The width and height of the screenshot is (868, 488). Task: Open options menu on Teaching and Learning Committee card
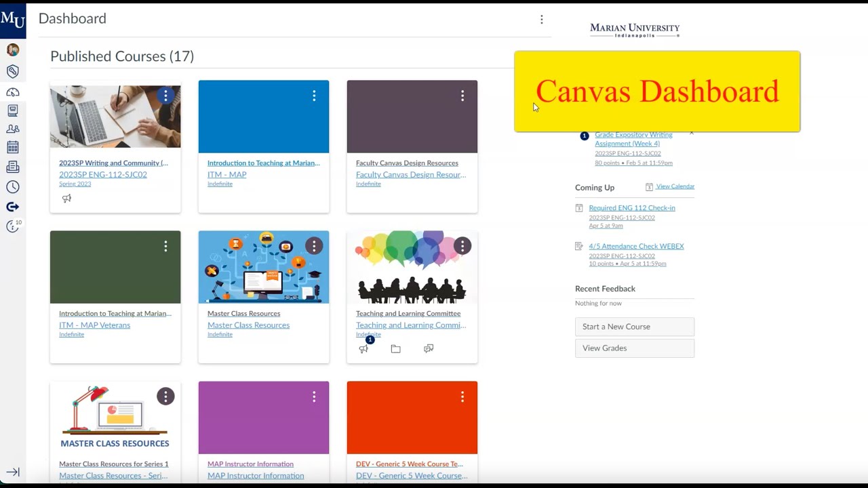(462, 246)
